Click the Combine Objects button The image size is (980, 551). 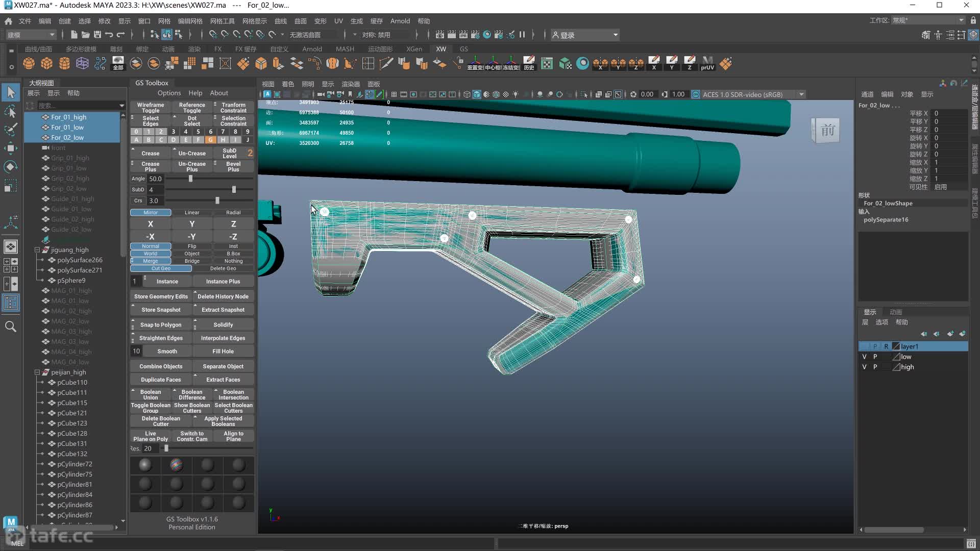[x=161, y=366]
